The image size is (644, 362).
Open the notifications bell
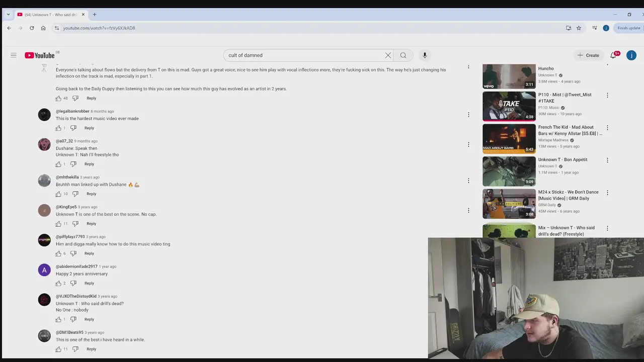613,55
